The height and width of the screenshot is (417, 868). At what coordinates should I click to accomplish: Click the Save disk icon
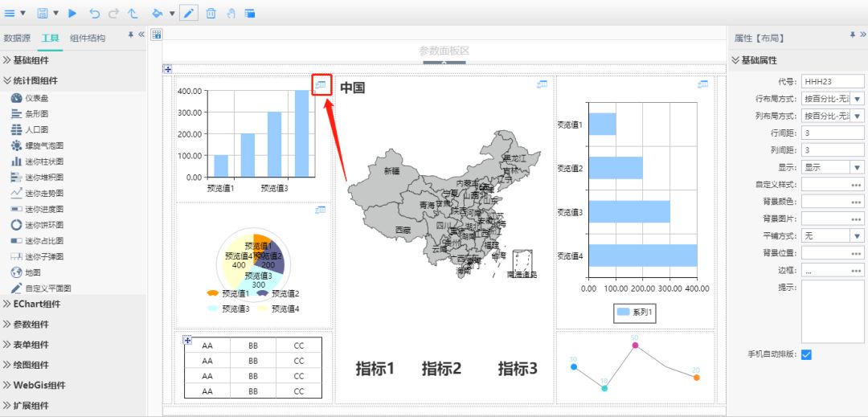pyautogui.click(x=43, y=13)
